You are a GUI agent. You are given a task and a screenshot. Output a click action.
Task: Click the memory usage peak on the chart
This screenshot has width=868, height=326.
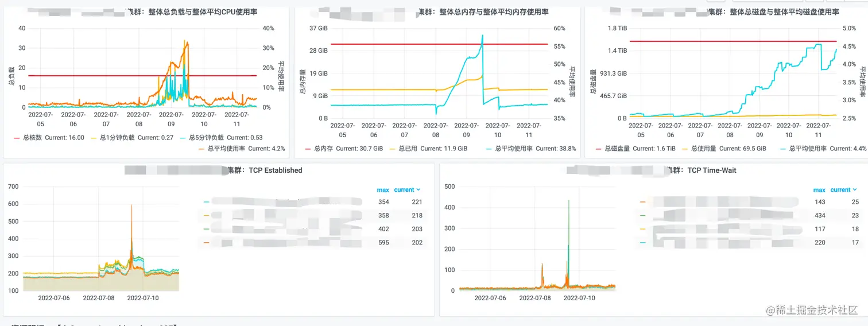click(x=482, y=37)
